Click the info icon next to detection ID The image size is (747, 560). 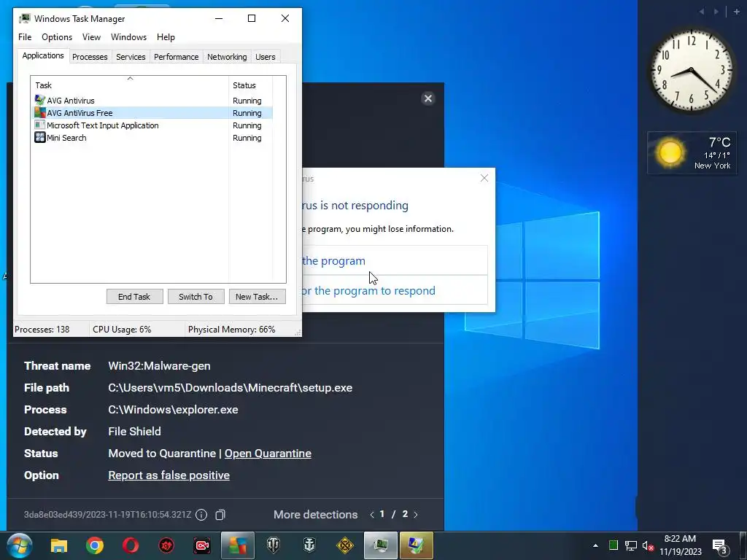pos(201,515)
